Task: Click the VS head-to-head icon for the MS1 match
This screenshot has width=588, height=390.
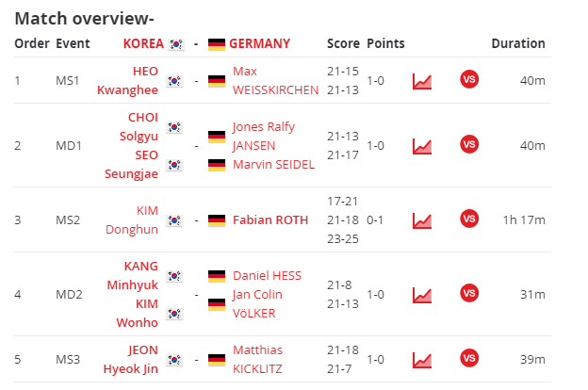Action: point(469,79)
